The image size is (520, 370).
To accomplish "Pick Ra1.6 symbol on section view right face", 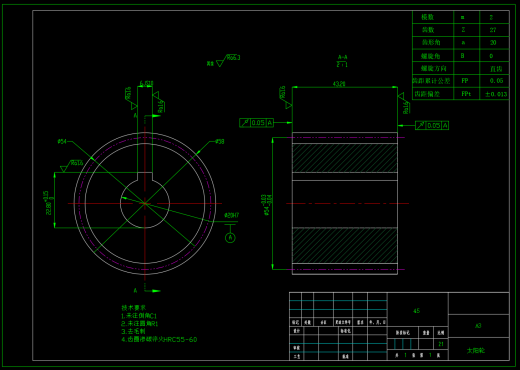I will click(x=404, y=103).
